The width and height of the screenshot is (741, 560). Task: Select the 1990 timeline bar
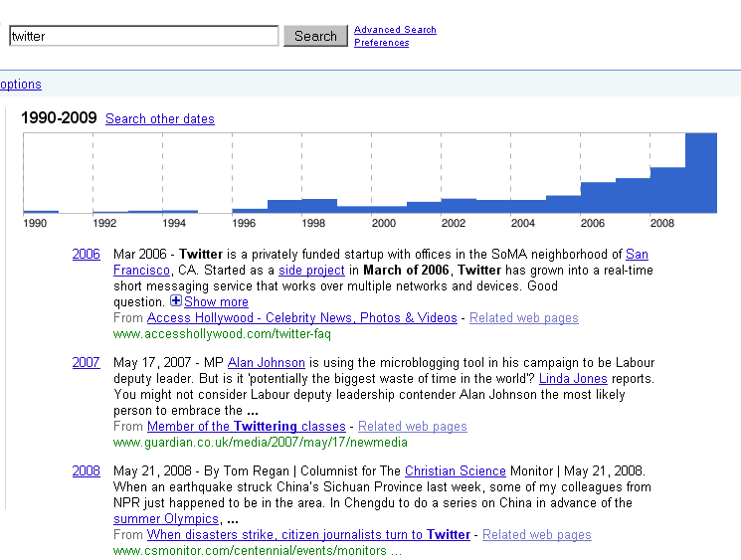(x=41, y=212)
